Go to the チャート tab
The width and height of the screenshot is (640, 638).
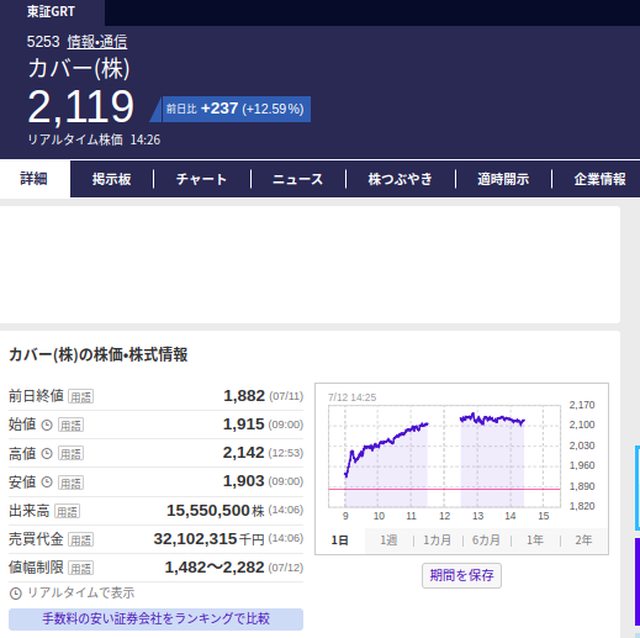tap(202, 179)
